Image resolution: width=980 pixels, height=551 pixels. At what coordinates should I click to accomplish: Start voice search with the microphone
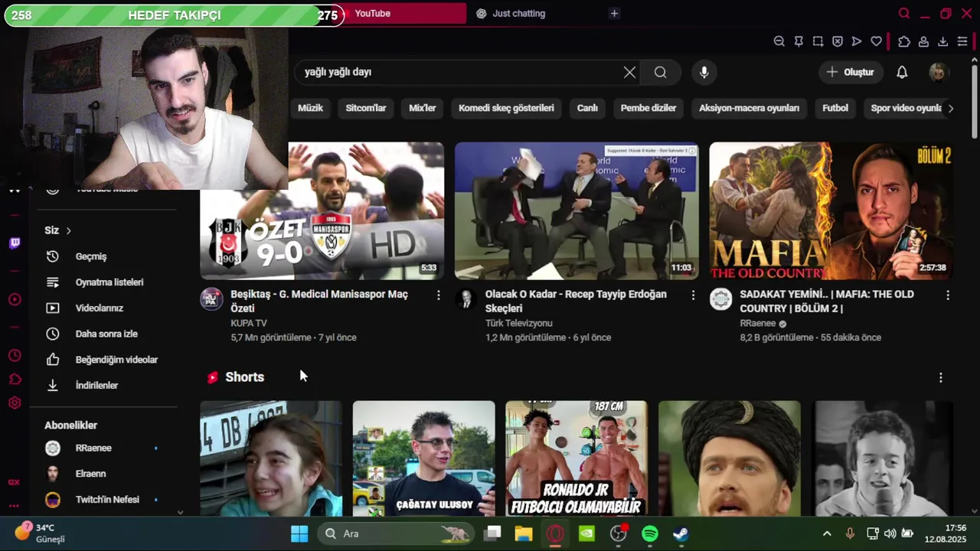pyautogui.click(x=704, y=72)
